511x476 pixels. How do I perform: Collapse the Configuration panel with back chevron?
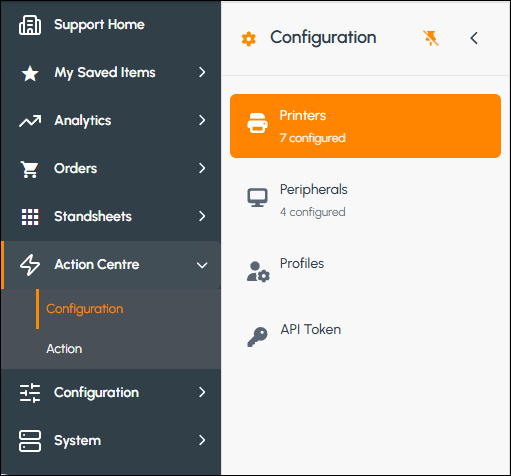point(474,38)
